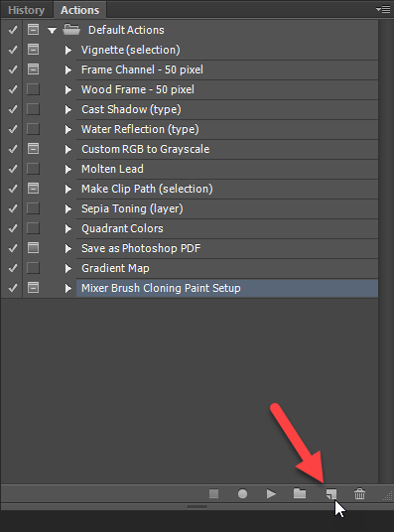This screenshot has height=532, width=394.
Task: Create a new action icon
Action: 331,493
